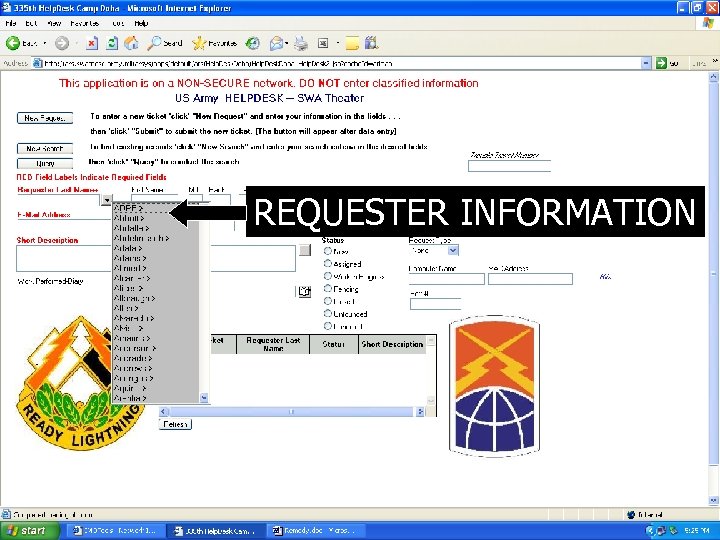
Task: Open the Edit menu
Action: (x=32, y=23)
